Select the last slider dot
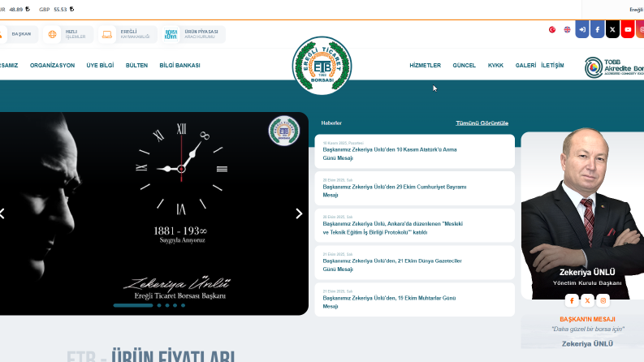Image resolution: width=644 pixels, height=362 pixels. pos(184,305)
